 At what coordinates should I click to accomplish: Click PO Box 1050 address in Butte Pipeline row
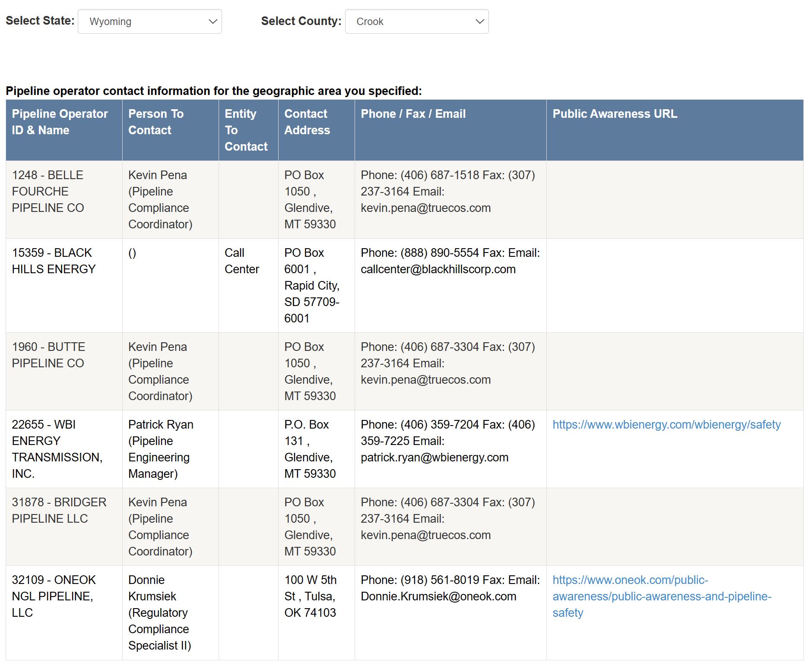coord(316,372)
